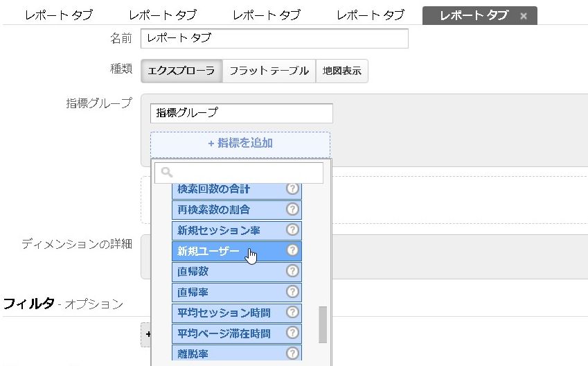Switch type to フラットテーブル
This screenshot has height=366, width=588.
(269, 71)
